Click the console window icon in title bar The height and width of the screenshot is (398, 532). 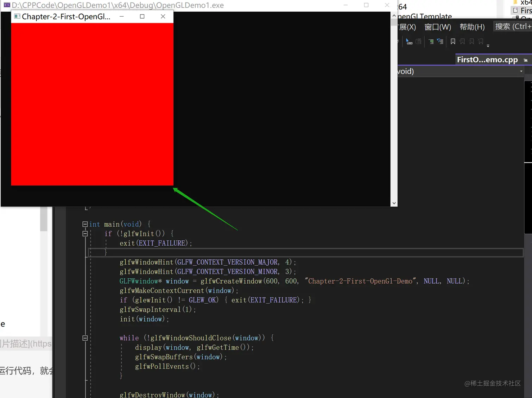point(7,5)
